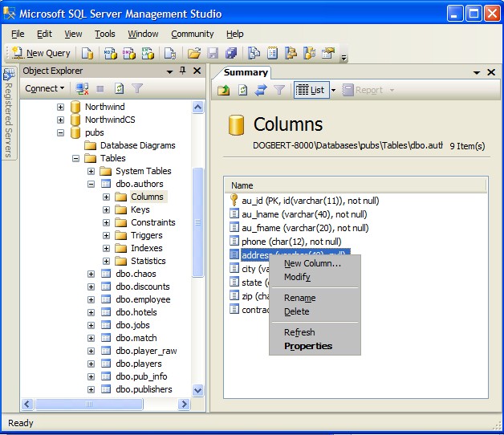
Task: Refresh the Summary pane list
Action: point(243,90)
